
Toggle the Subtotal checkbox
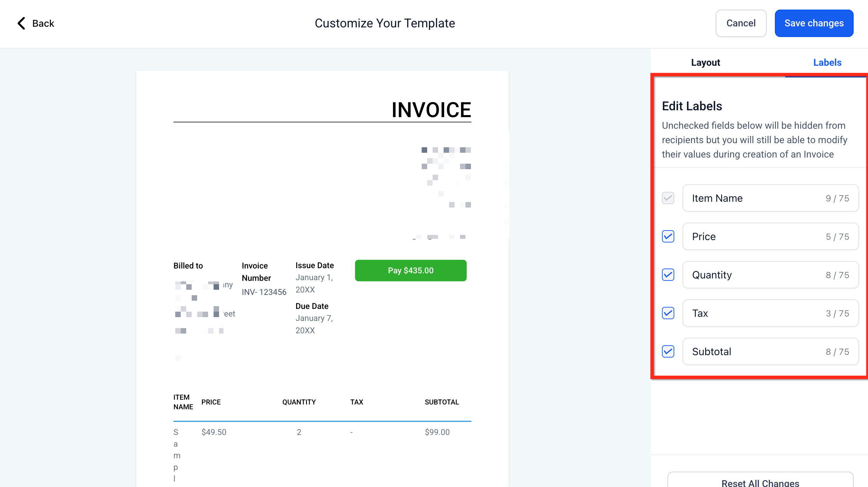(668, 351)
